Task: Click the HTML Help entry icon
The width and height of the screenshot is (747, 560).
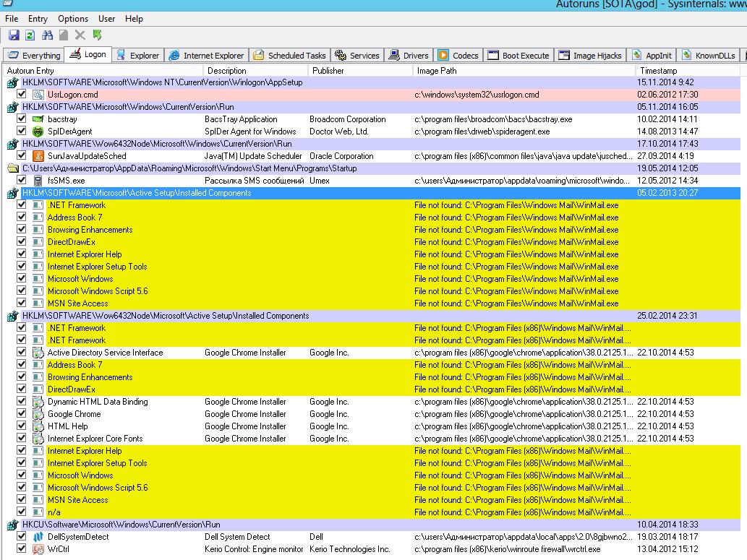Action: coord(38,426)
